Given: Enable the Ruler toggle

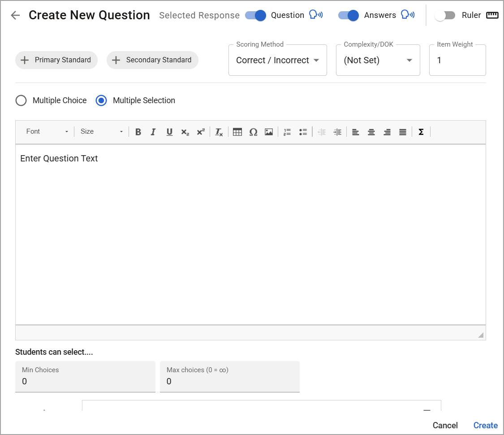Looking at the screenshot, I should click(444, 15).
